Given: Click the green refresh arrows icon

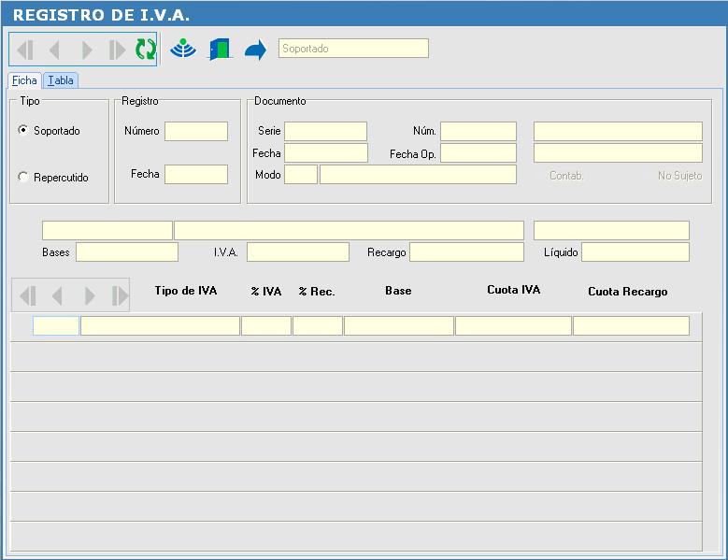Looking at the screenshot, I should 146,50.
